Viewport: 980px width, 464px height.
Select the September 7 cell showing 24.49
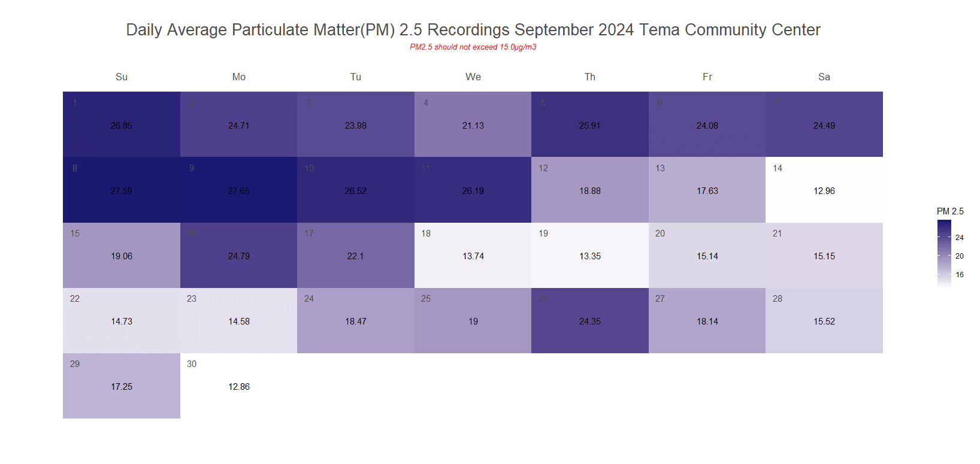[x=824, y=125]
